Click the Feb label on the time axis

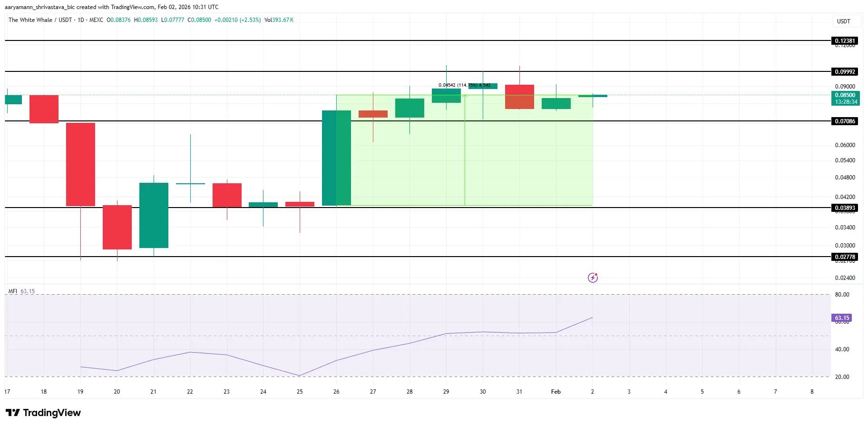[x=556, y=392]
